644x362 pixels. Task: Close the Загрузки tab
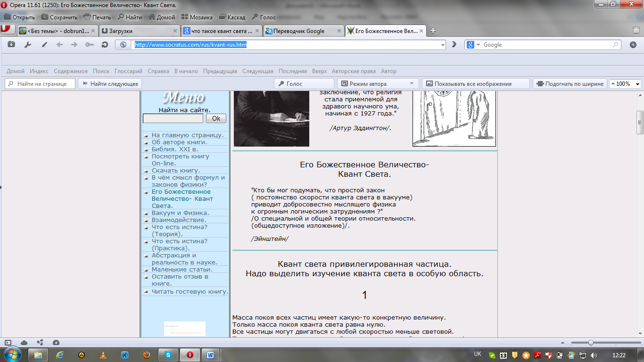(175, 31)
